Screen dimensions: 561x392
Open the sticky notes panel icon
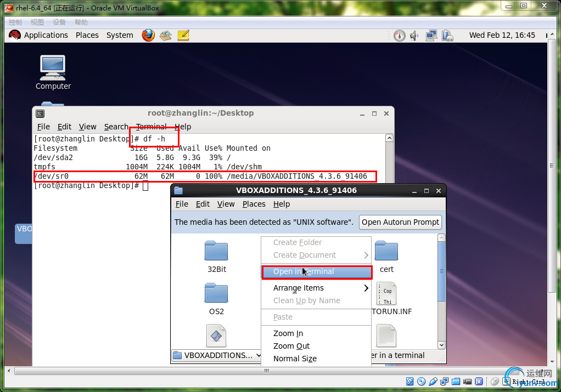(x=183, y=35)
